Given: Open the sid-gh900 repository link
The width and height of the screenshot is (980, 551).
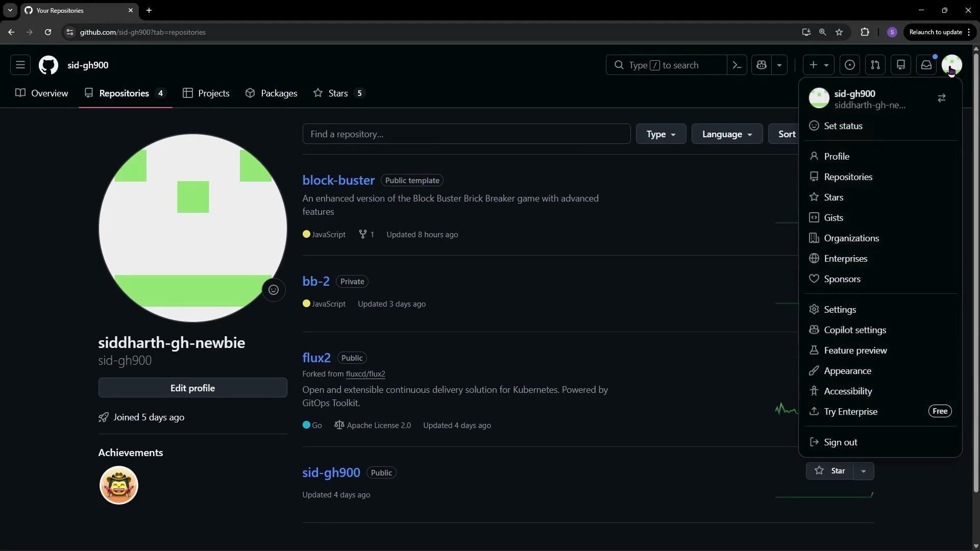Looking at the screenshot, I should (x=331, y=472).
